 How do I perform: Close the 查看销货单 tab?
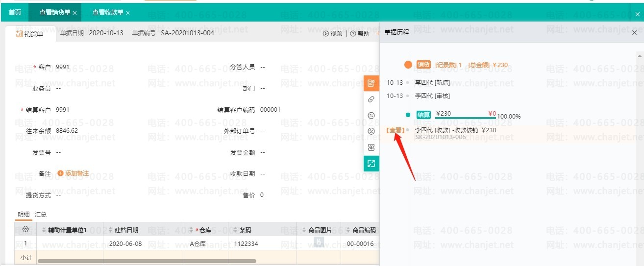point(74,13)
